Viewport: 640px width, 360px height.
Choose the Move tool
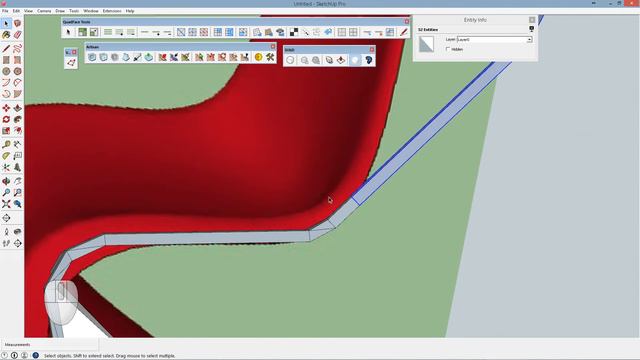click(x=6, y=108)
